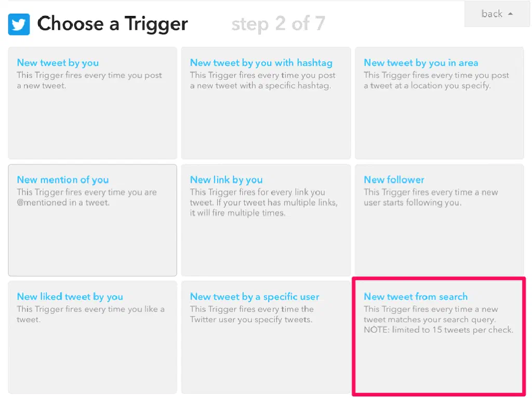Image resolution: width=532 pixels, height=398 pixels.
Task: Click the Twitter bird logo icon
Action: tap(19, 24)
